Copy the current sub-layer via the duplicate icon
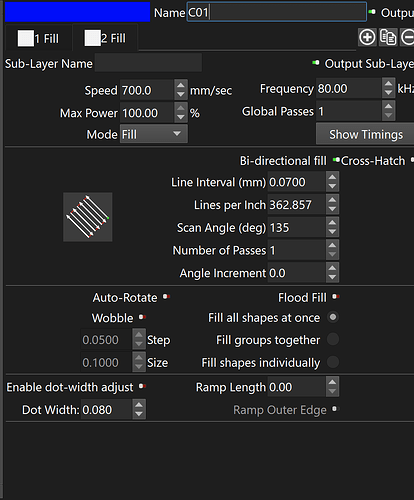Image resolution: width=414 pixels, height=500 pixels. point(388,37)
